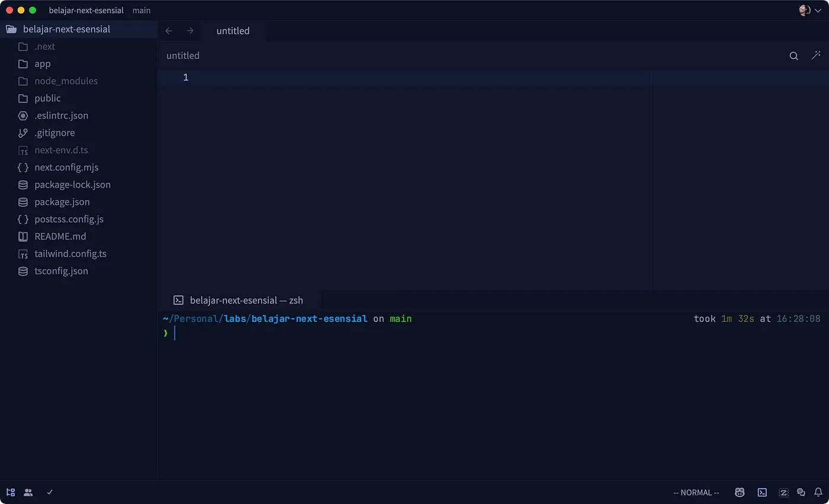Open the collaboration panel icon
This screenshot has height=504, width=829.
(28, 492)
